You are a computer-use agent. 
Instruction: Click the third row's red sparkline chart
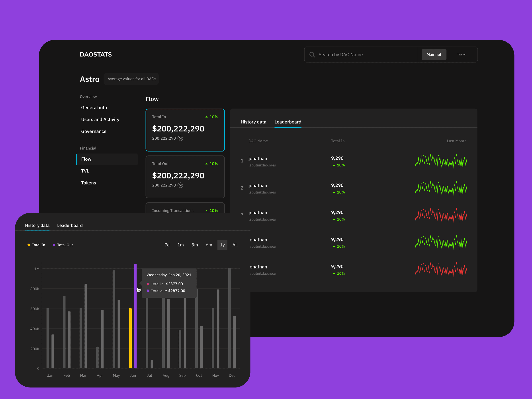(441, 215)
